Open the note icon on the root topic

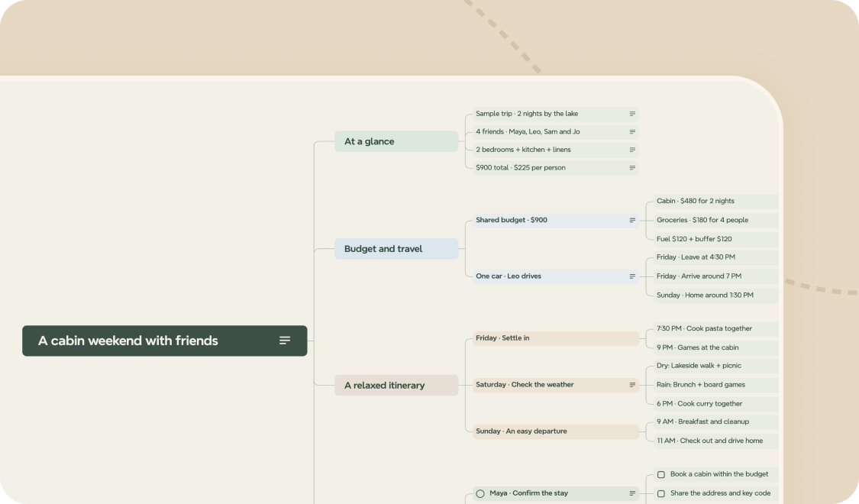(x=285, y=341)
